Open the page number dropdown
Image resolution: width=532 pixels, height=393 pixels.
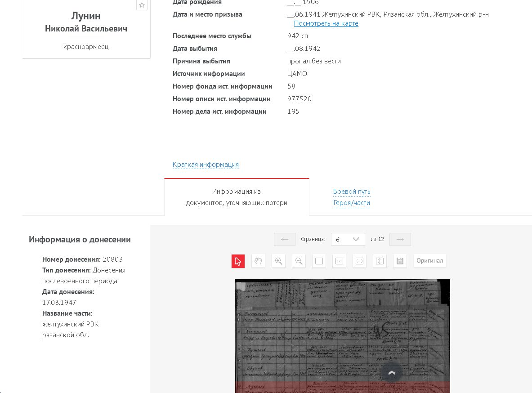coord(348,239)
